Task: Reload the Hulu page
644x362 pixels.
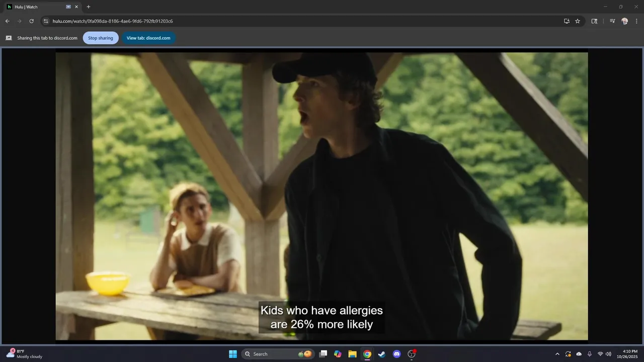Action: [x=31, y=21]
